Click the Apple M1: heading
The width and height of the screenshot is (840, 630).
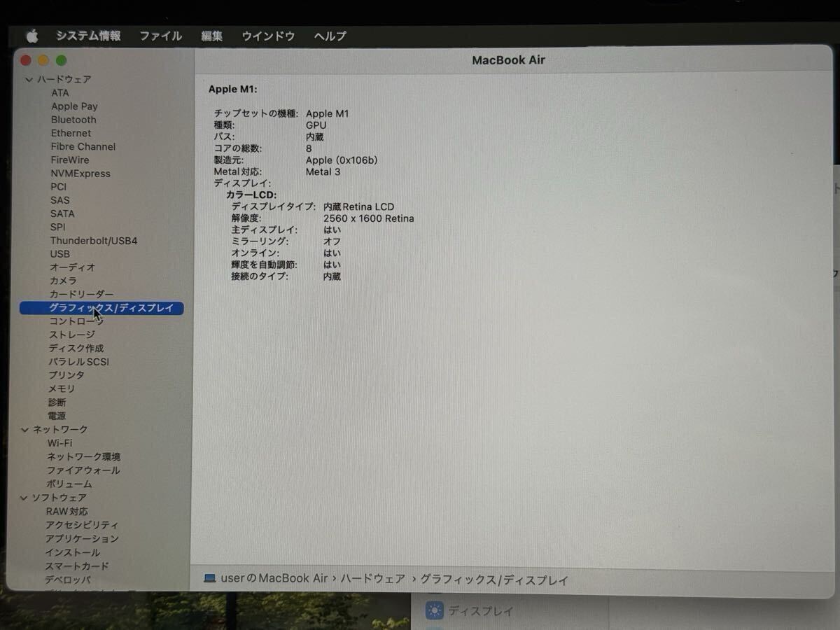tap(233, 89)
